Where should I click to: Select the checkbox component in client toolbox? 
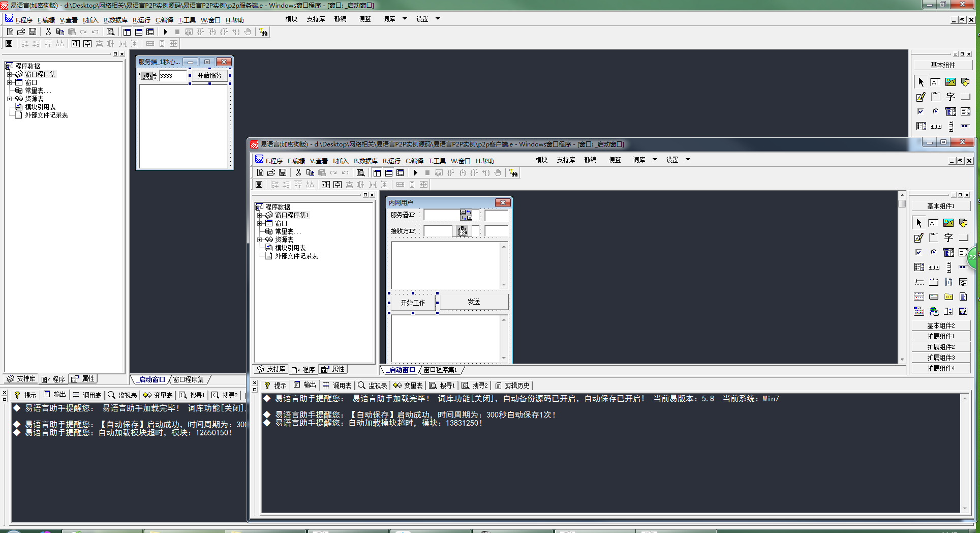(918, 252)
